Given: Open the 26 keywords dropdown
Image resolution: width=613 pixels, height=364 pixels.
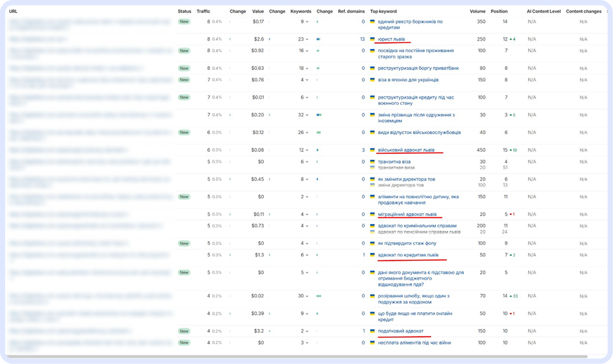Looking at the screenshot, I should point(304,133).
